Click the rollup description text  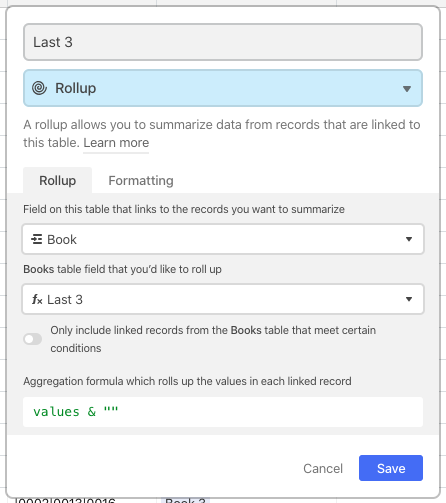coord(222,133)
